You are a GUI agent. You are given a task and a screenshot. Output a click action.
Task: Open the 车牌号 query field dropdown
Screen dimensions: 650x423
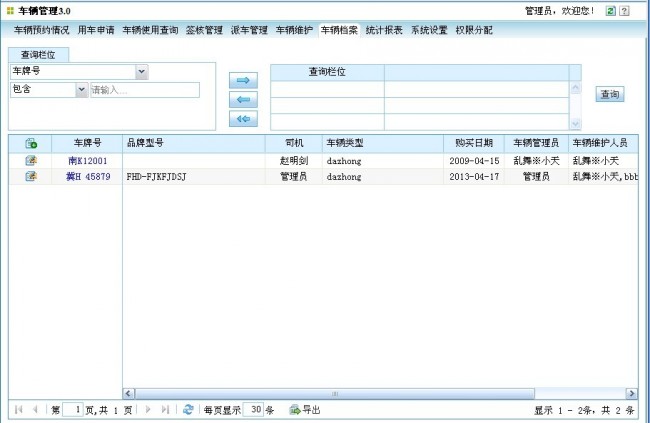141,72
